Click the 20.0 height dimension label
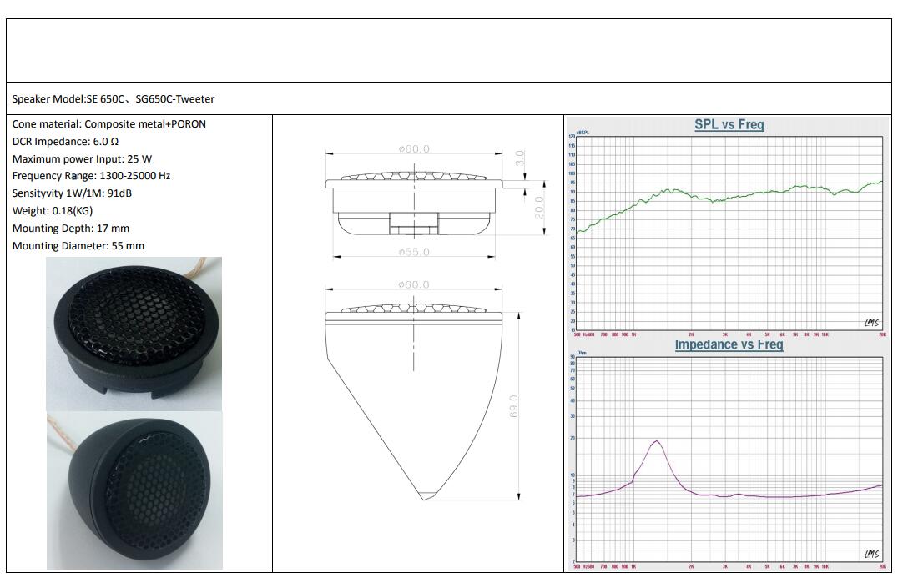Image resolution: width=903 pixels, height=588 pixels. pos(538,207)
